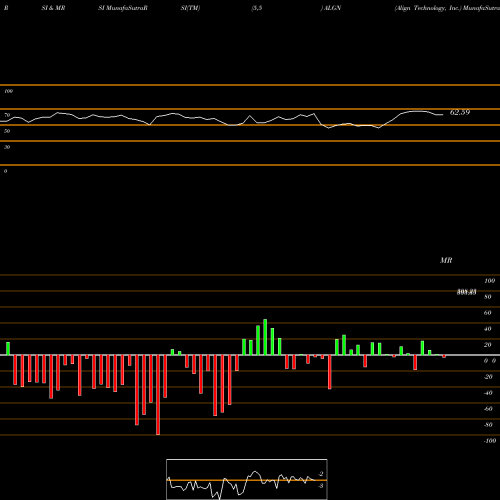Click the MR axis label -20
Screen dimensions: 500x500
488,377
